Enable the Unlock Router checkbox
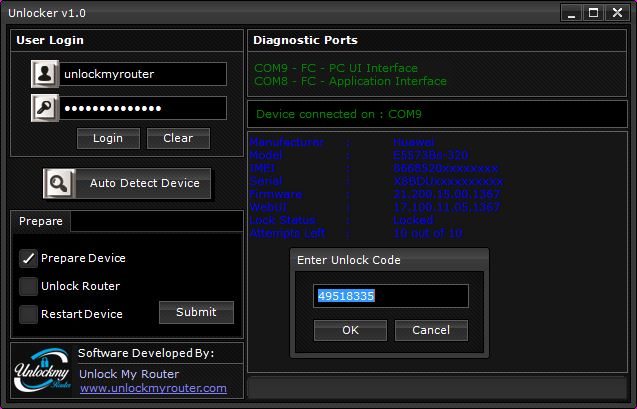Screen dimensions: 637x409 tap(28, 286)
